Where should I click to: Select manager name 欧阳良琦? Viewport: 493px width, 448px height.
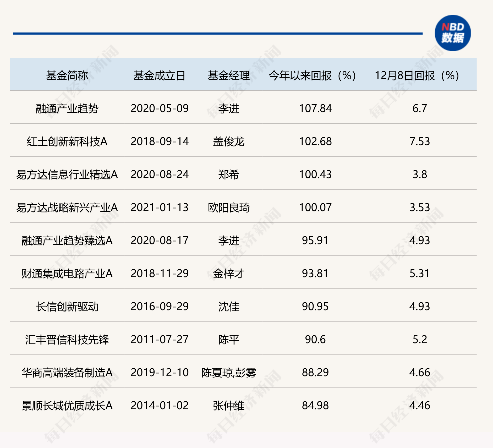pyautogui.click(x=228, y=207)
